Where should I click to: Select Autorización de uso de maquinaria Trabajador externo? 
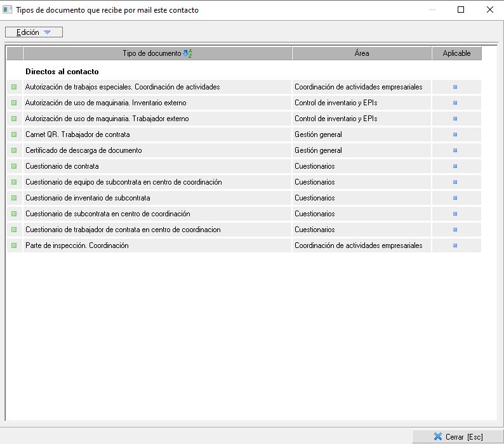107,119
